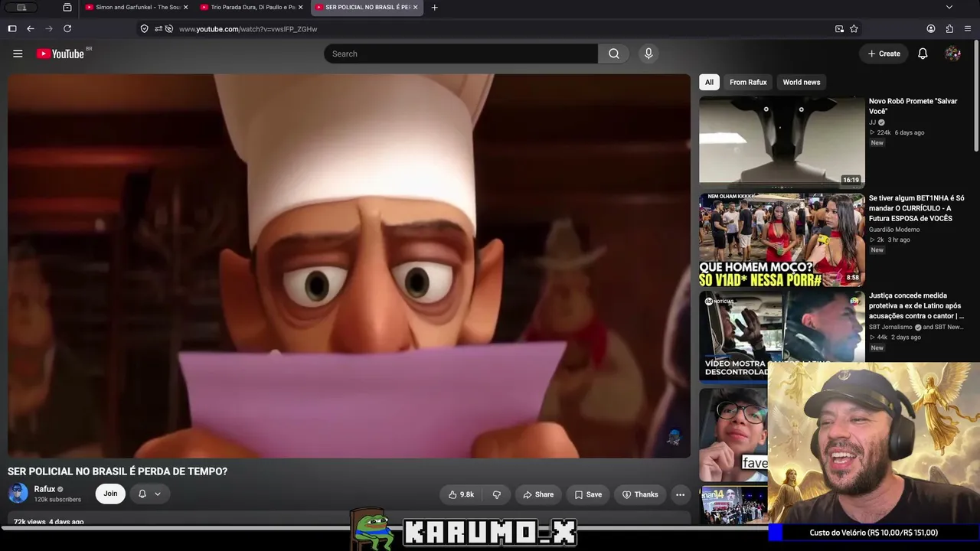Screen dimensions: 980x551
Task: Click the '120k subscribers' text
Action: [x=57, y=500]
